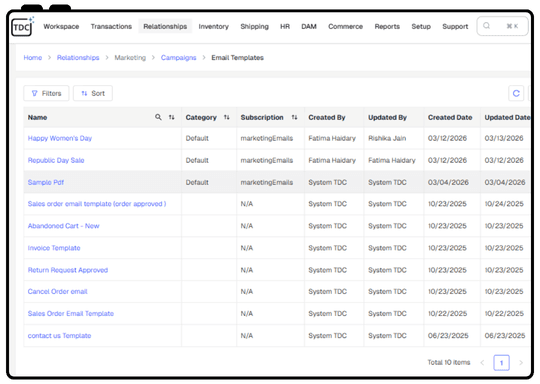
Task: Open the Transactions menu
Action: (x=111, y=27)
